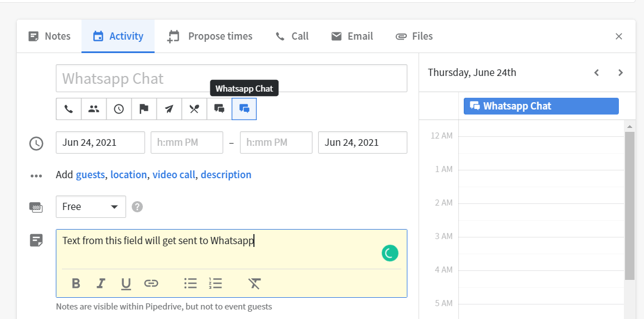The image size is (644, 319).
Task: Add a location link
Action: (128, 175)
